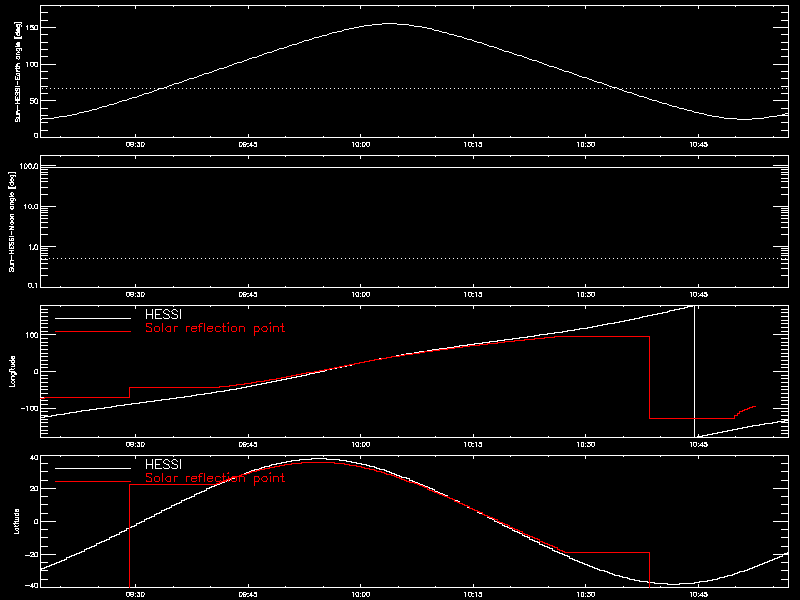Click the red "Solar reflection point" label in the Longitude panel

[x=215, y=328]
